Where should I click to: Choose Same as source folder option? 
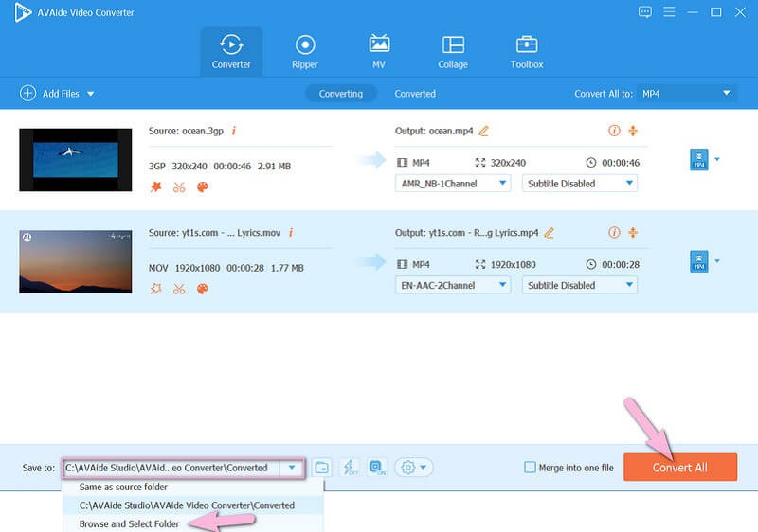[x=193, y=488]
